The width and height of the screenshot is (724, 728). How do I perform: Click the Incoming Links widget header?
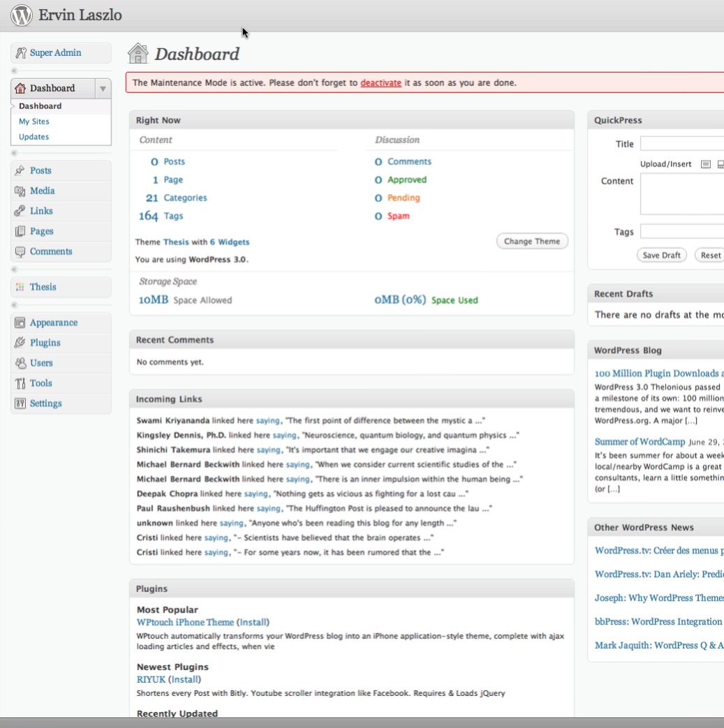352,399
